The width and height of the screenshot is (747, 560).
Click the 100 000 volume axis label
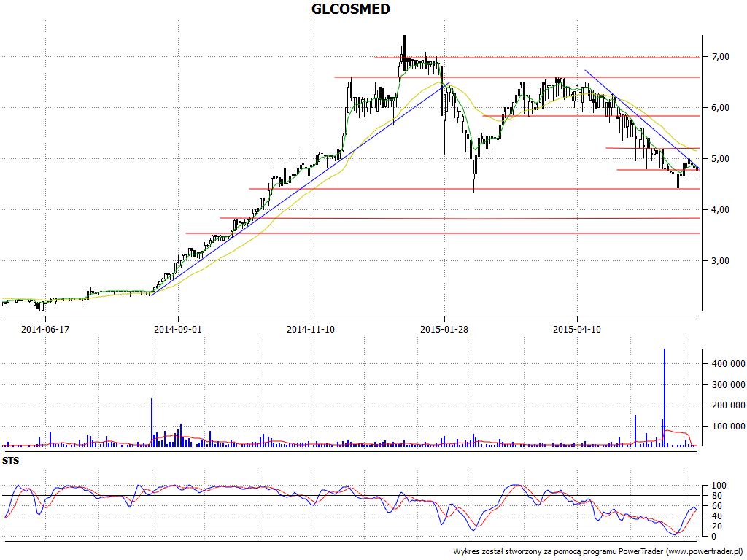coord(729,426)
